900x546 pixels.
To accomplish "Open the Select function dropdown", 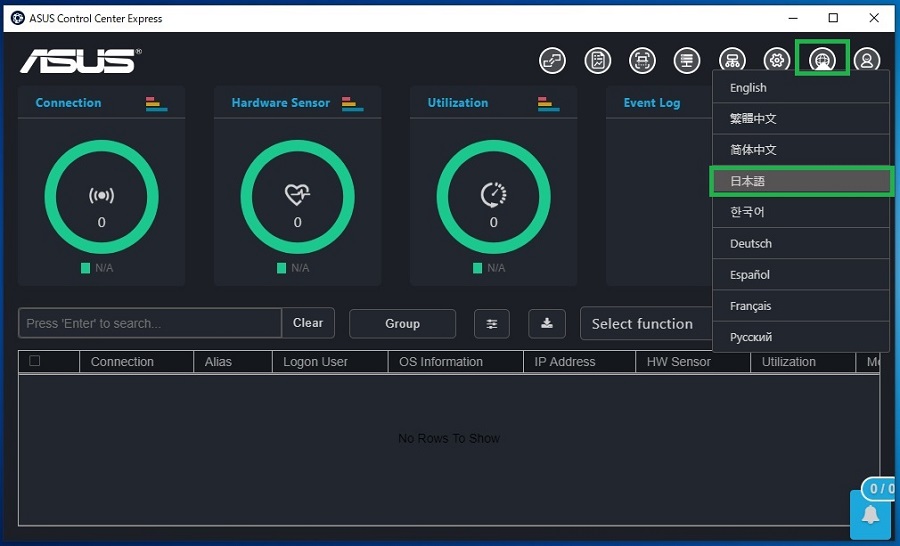I will 645,324.
